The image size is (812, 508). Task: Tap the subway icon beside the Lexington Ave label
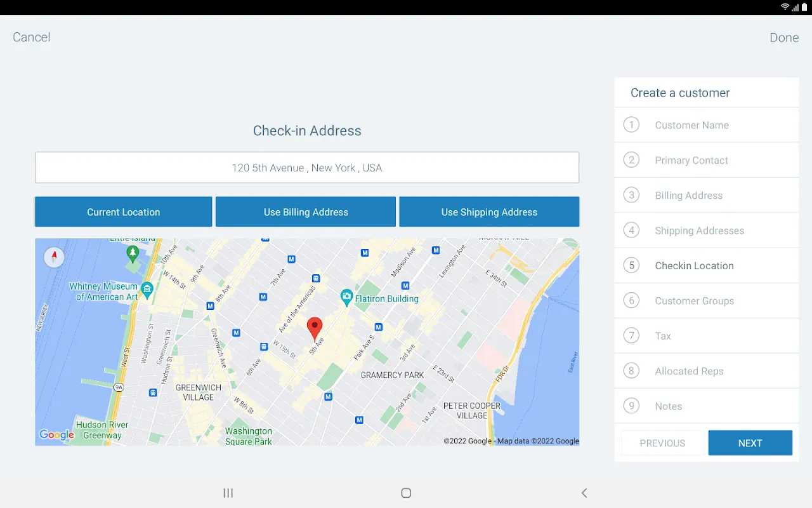[x=436, y=250]
